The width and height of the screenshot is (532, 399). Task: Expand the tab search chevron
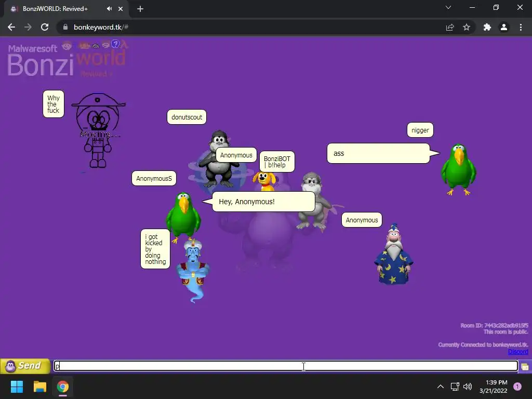point(448,7)
